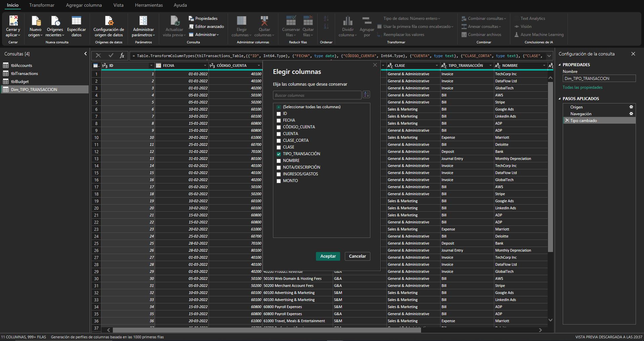This screenshot has height=341, width=644.
Task: Check the NOMBRE column checkbox
Action: click(x=279, y=161)
